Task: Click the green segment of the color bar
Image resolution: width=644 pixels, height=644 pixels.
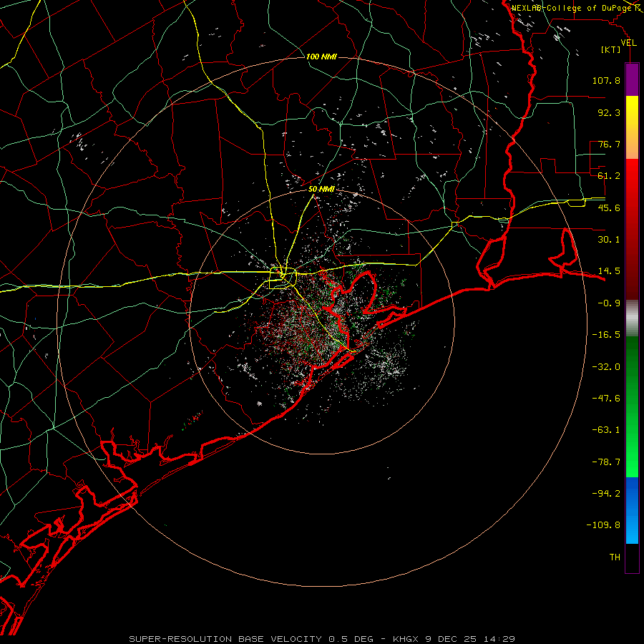Action: 632,406
